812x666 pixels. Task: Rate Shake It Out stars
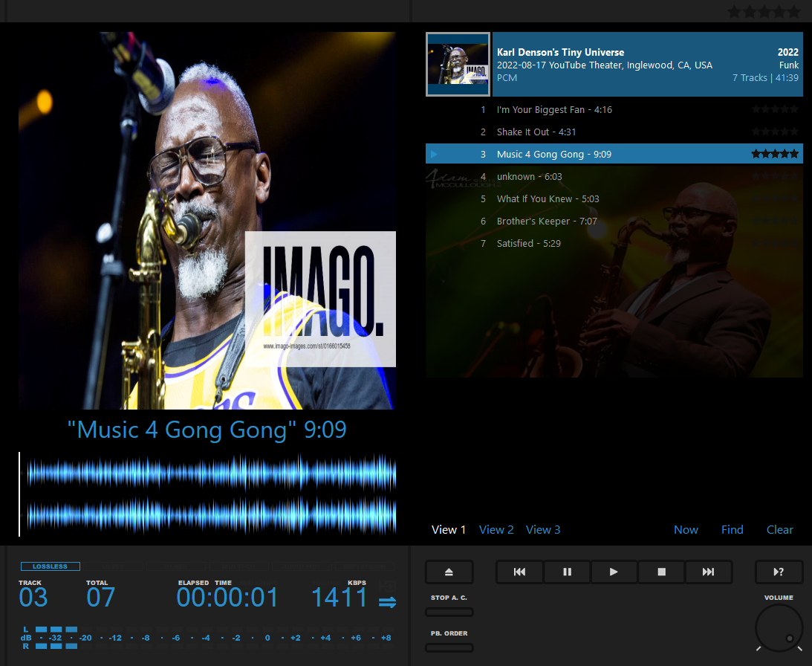pyautogui.click(x=775, y=132)
